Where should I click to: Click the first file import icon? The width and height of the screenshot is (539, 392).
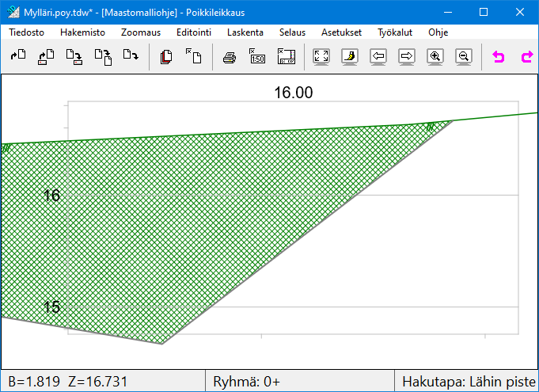coord(18,57)
